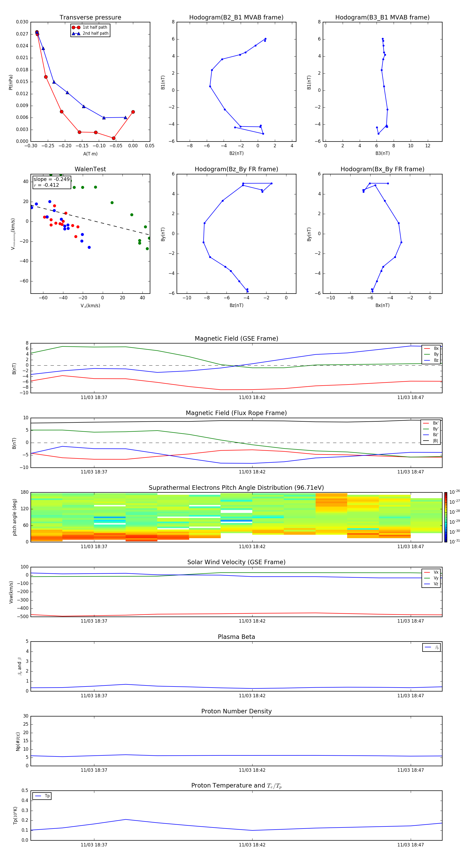The image size is (473, 868).
Task: Select the 'Vz' legend entry
Action: click(431, 584)
